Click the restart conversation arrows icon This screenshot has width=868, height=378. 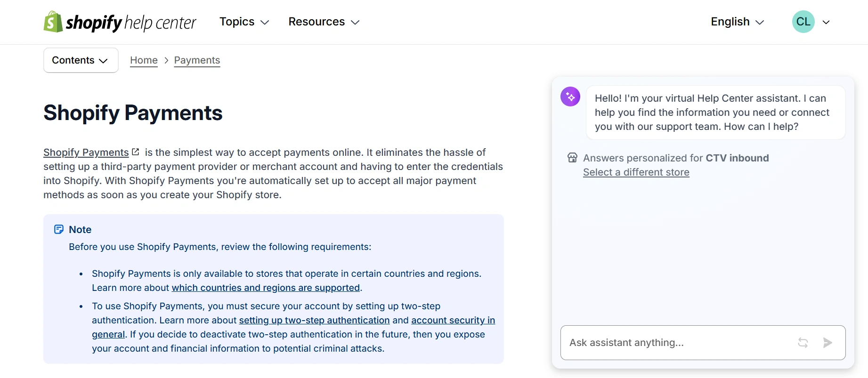tap(803, 343)
